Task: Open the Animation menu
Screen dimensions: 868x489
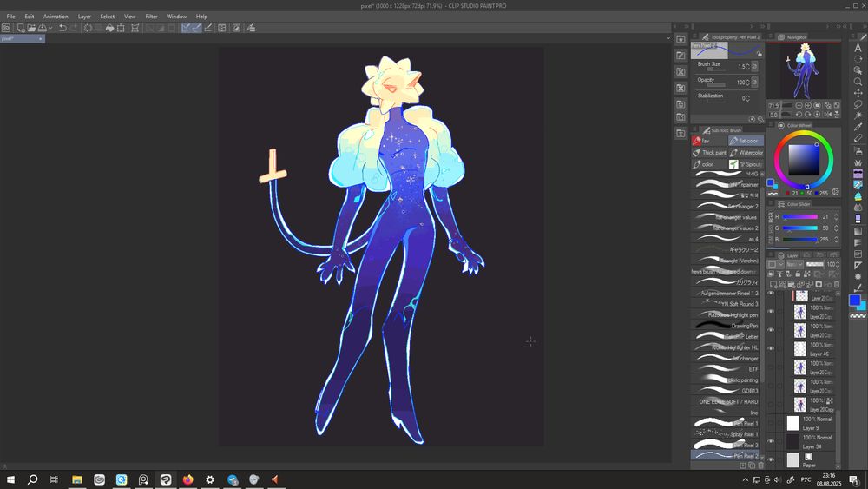Action: coord(56,16)
